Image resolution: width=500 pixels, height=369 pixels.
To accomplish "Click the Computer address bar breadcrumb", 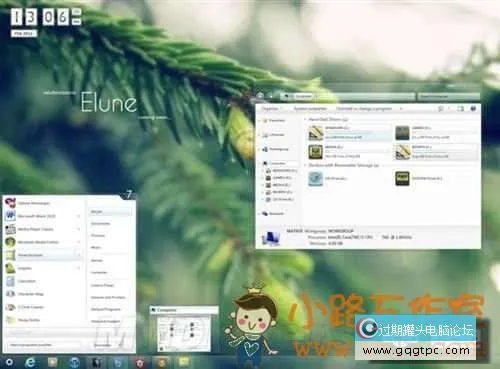I will click(303, 96).
